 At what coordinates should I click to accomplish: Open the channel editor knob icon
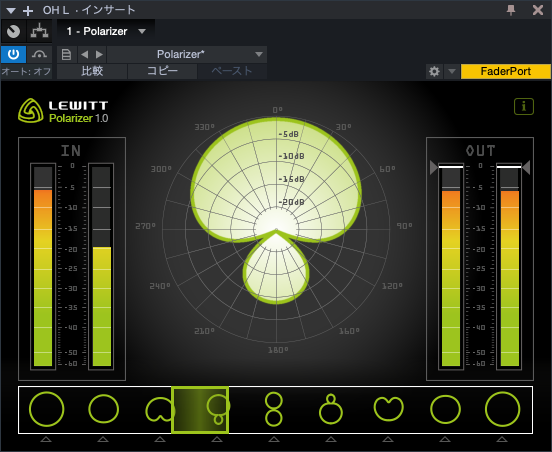pos(13,32)
